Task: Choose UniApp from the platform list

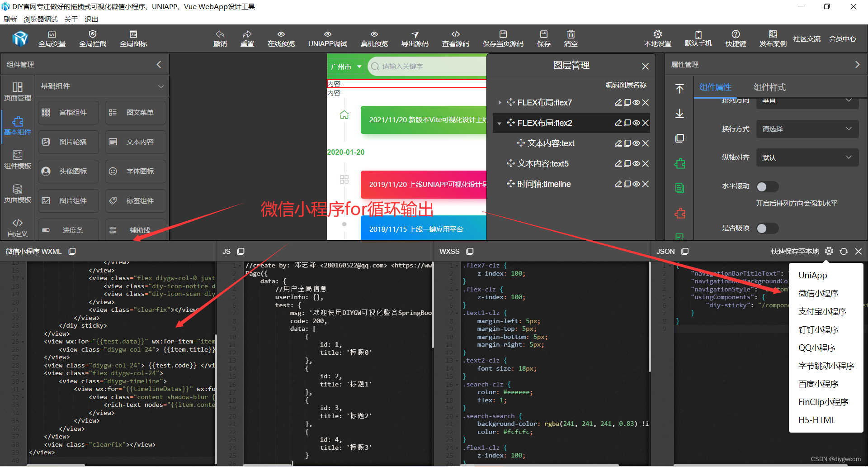Action: click(813, 275)
